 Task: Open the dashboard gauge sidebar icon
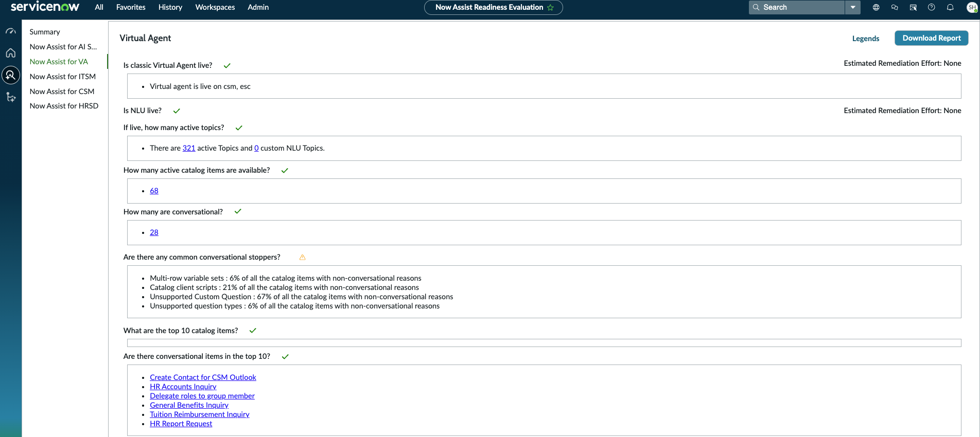coord(11,31)
